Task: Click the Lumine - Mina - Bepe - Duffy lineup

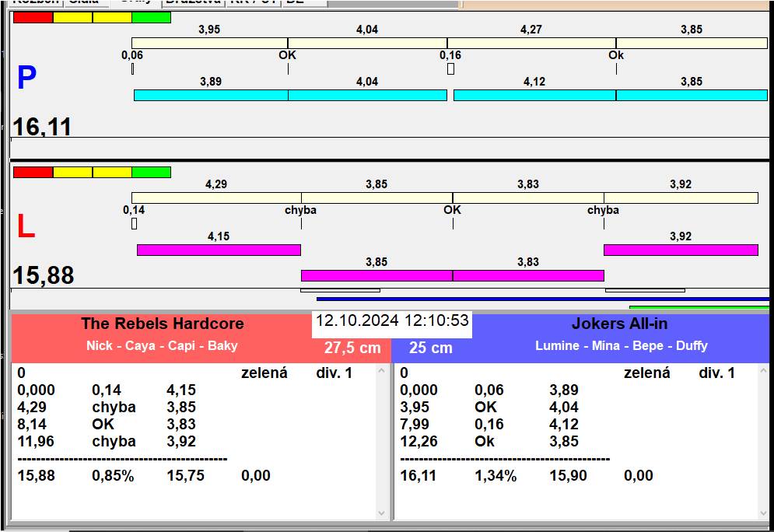Action: [x=622, y=345]
